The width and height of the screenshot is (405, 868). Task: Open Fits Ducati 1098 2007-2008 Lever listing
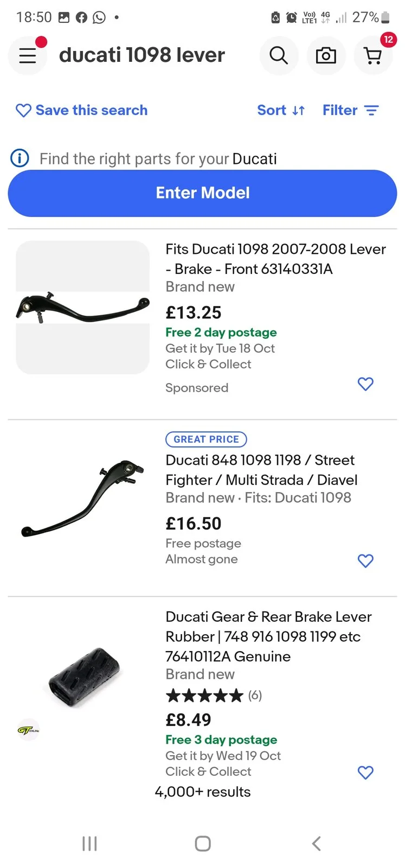point(275,259)
